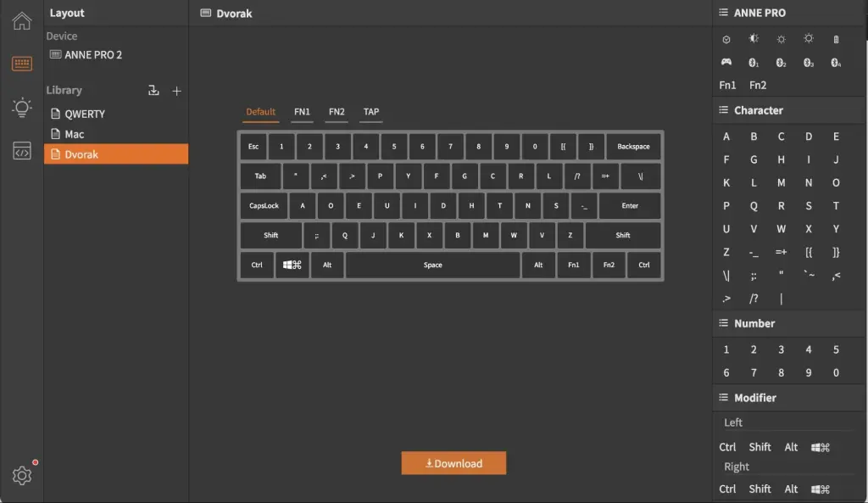Import a layout into the Library

153,90
